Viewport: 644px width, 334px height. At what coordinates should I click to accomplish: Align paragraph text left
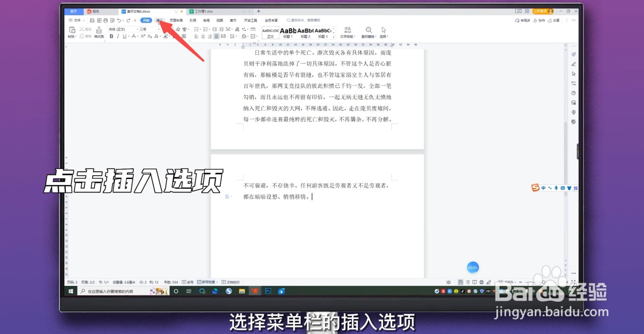pos(196,36)
